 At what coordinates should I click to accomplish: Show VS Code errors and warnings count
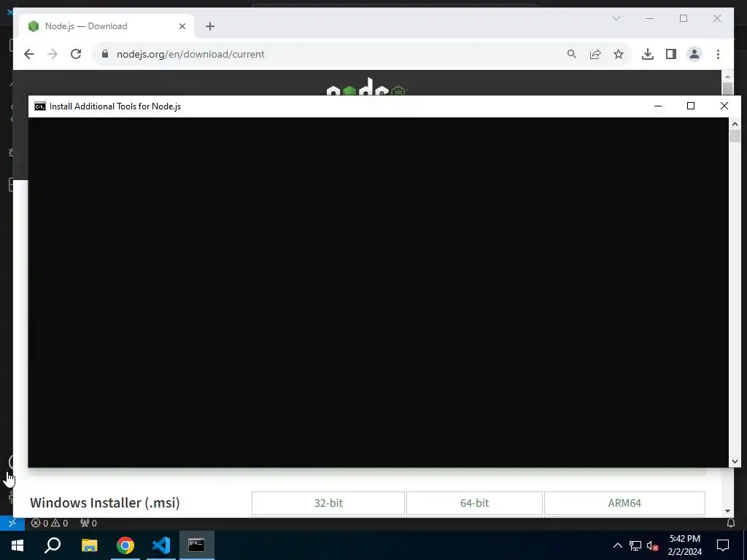pos(50,523)
